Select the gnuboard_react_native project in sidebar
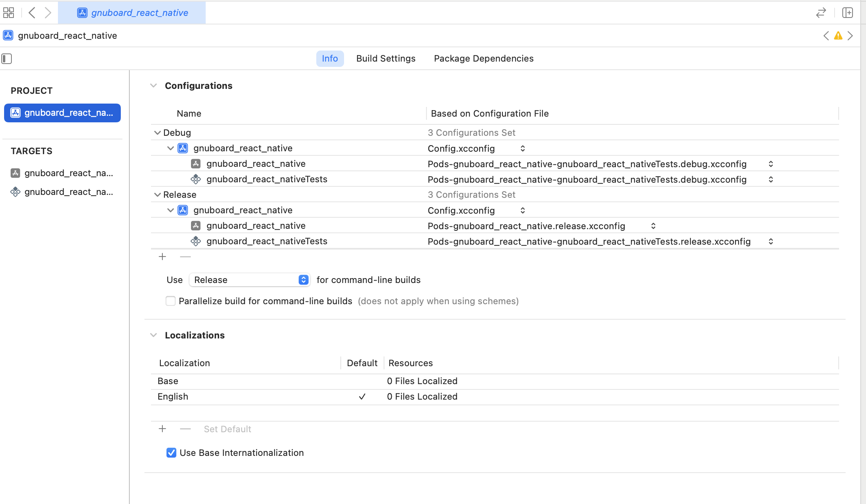Image resolution: width=866 pixels, height=504 pixels. [x=62, y=113]
